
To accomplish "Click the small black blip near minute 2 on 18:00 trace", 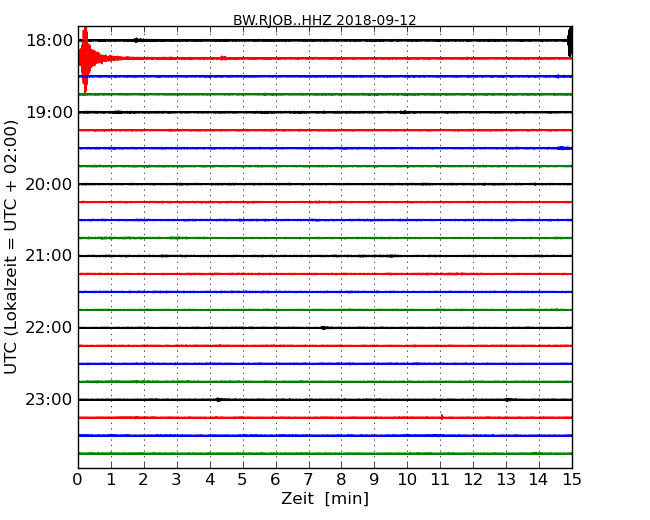I will [136, 40].
